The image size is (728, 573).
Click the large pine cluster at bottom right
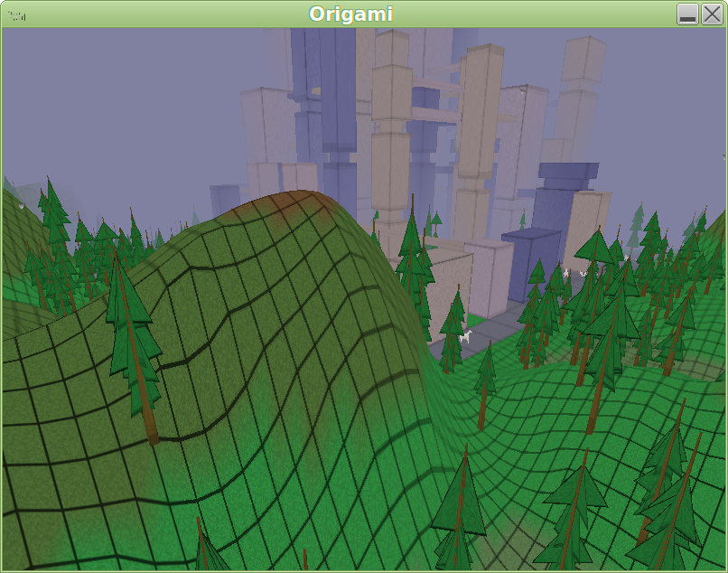664,497
